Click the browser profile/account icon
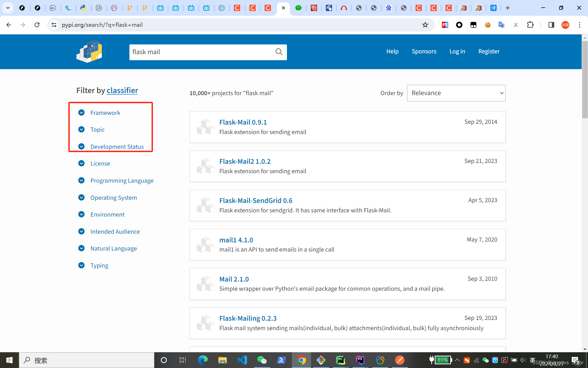Screen dimensions: 588x368 566,25
